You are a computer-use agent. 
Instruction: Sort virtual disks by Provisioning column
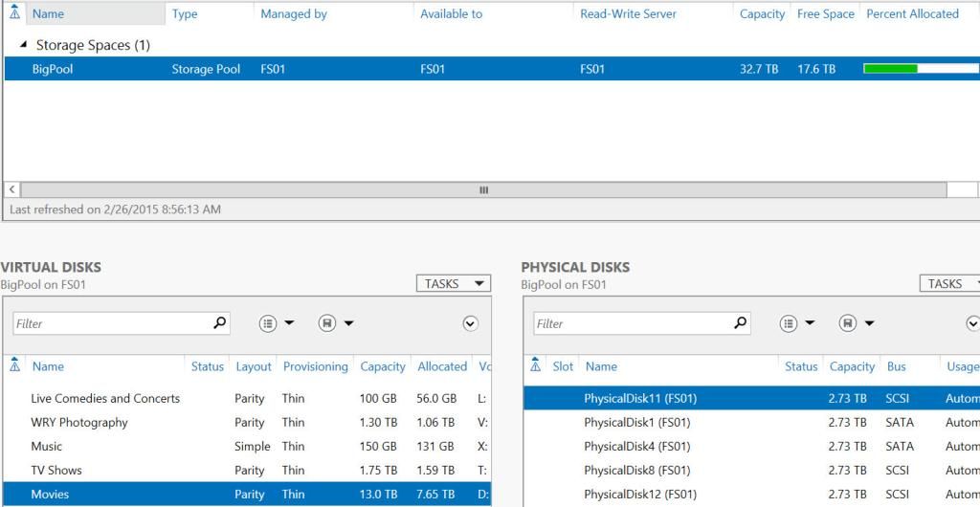[315, 366]
